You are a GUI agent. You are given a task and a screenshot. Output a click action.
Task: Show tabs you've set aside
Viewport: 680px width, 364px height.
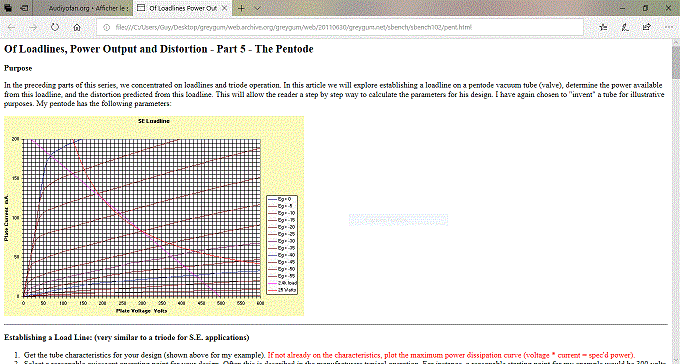coord(8,8)
